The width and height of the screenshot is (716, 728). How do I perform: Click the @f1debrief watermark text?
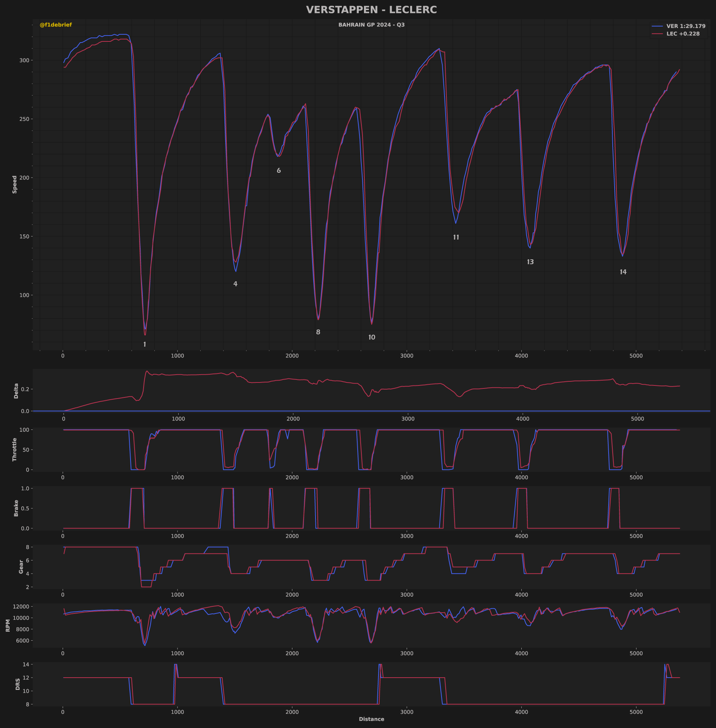[x=56, y=25]
